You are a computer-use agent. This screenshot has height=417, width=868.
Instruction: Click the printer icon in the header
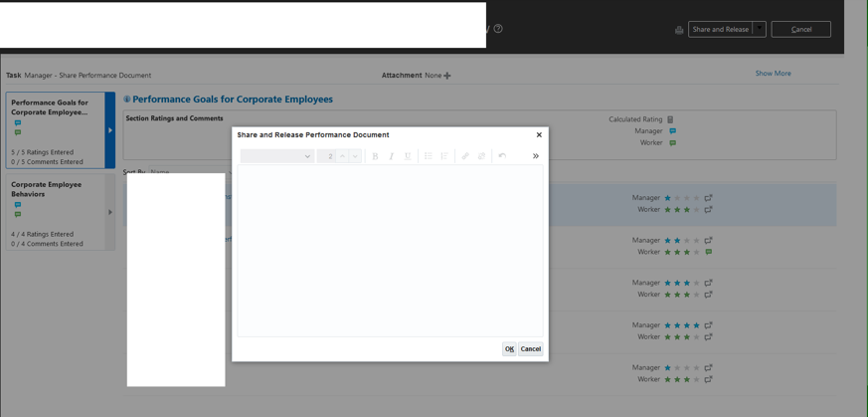coord(679,30)
